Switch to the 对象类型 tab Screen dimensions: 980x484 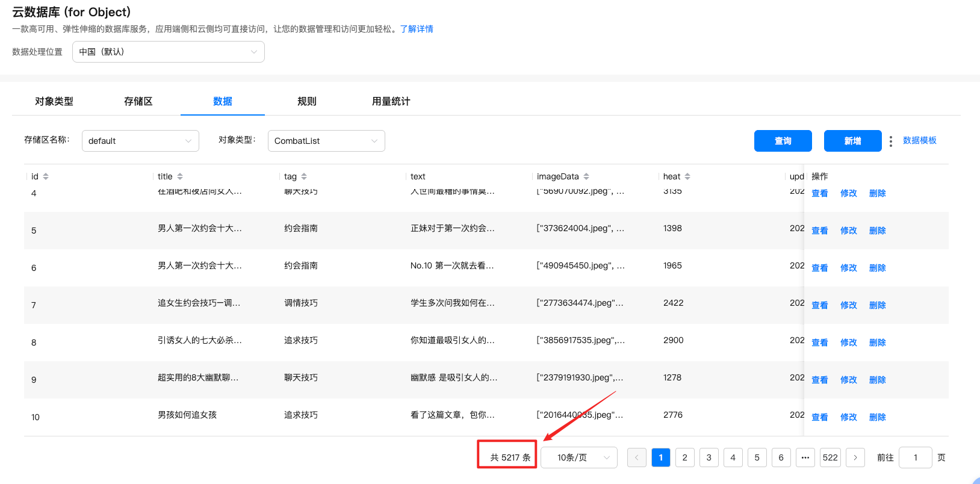point(54,101)
